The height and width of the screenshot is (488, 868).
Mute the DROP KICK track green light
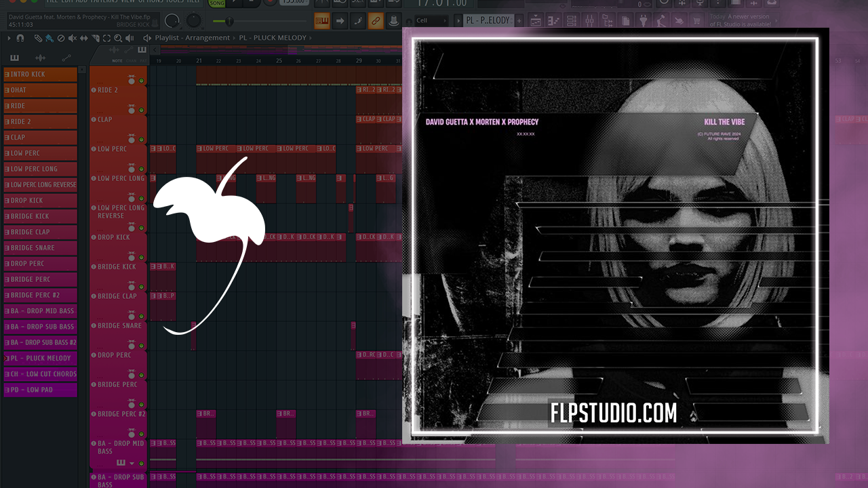coord(142,258)
